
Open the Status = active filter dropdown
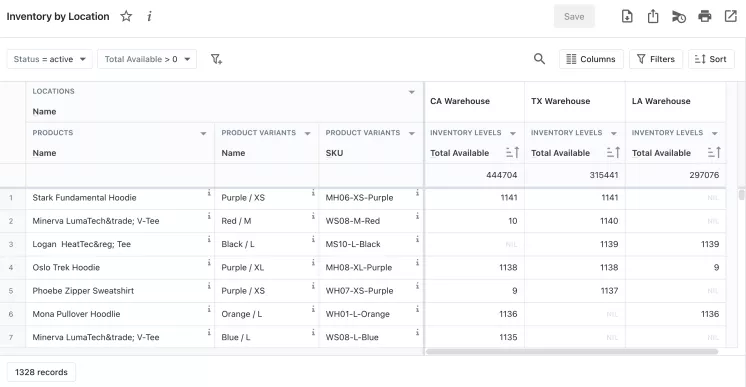(49, 59)
